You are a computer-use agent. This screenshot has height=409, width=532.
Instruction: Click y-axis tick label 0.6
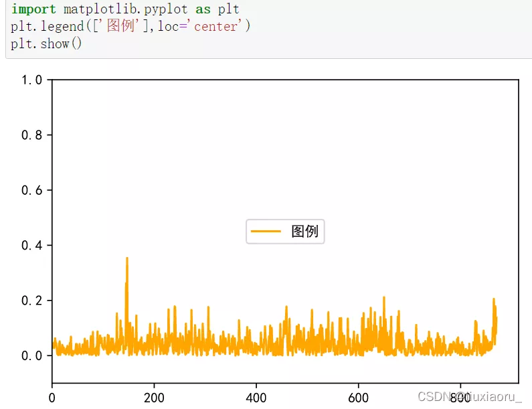pos(31,190)
